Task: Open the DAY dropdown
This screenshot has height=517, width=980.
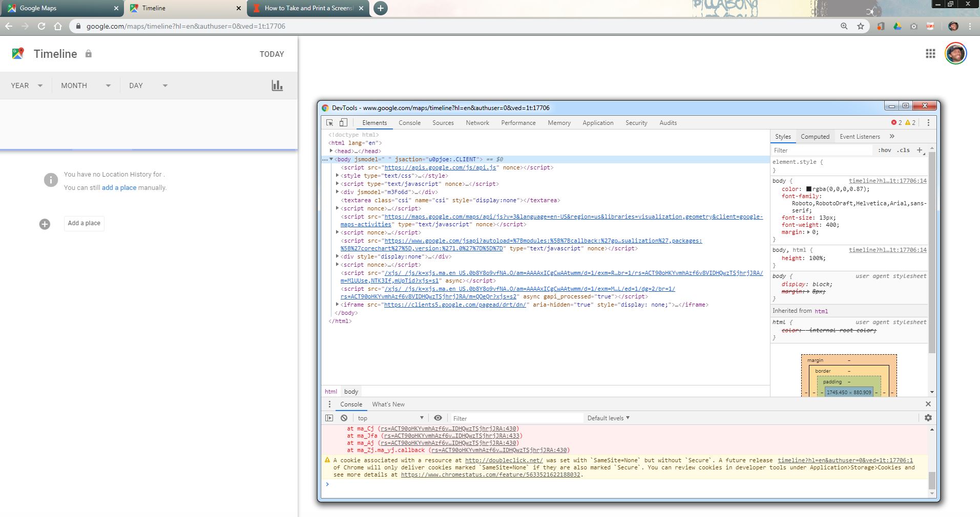Action: (149, 85)
